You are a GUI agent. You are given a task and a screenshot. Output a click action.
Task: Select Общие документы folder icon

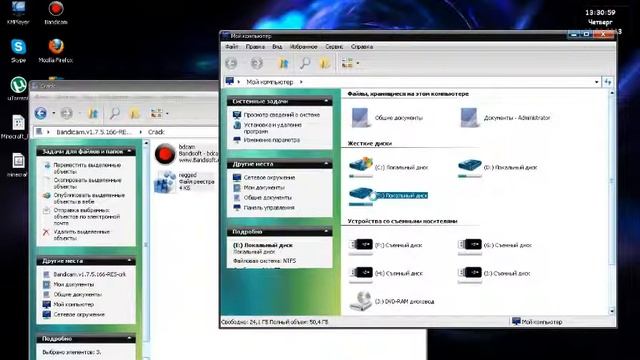(360, 118)
